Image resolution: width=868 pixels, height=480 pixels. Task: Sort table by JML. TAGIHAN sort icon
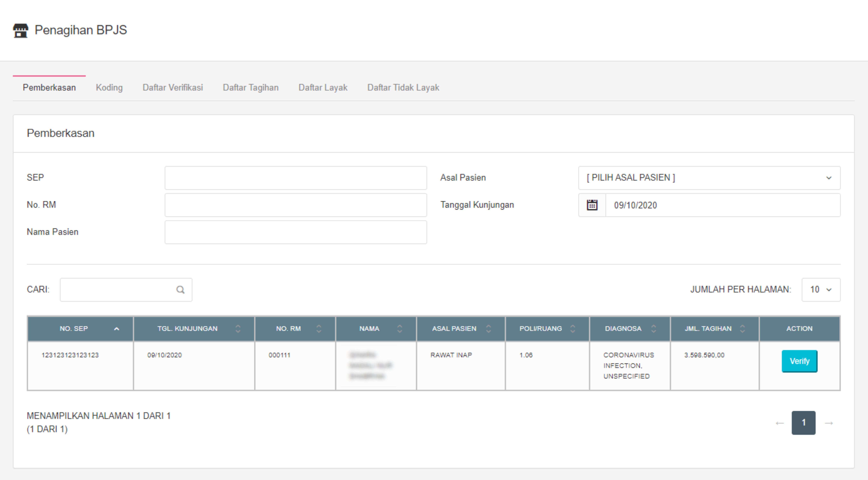tap(742, 329)
